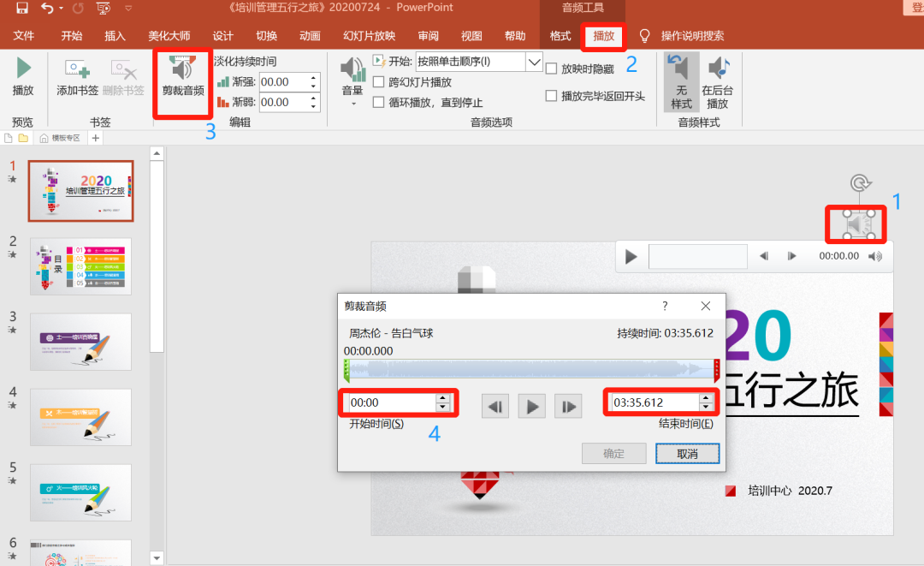Close the Trim Audio dialog

[705, 306]
